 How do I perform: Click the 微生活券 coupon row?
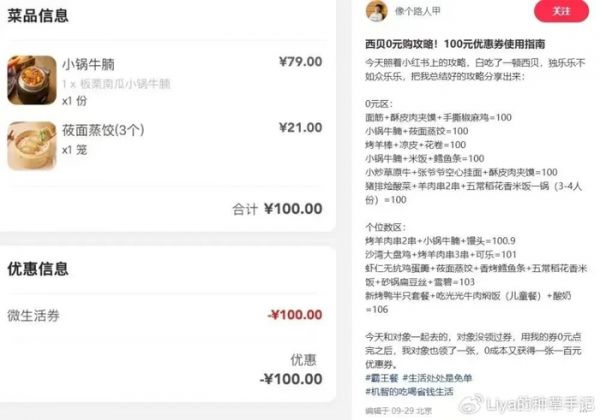click(33, 315)
